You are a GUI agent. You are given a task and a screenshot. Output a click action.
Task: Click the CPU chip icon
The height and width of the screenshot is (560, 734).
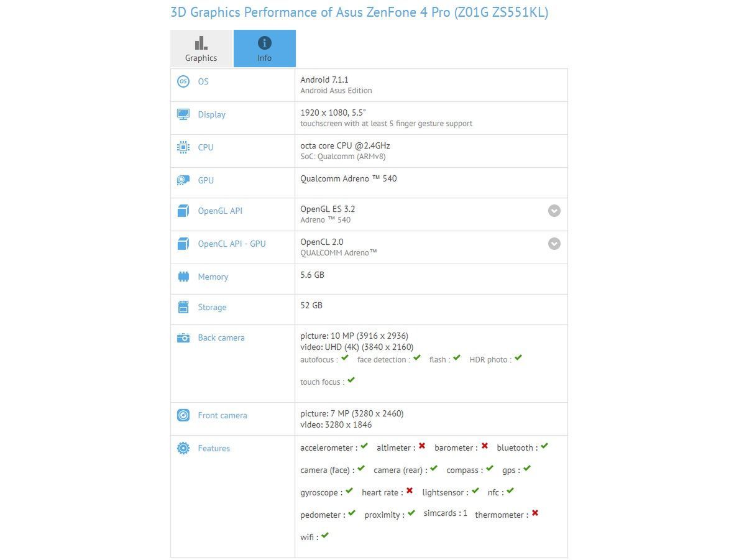coord(183,147)
